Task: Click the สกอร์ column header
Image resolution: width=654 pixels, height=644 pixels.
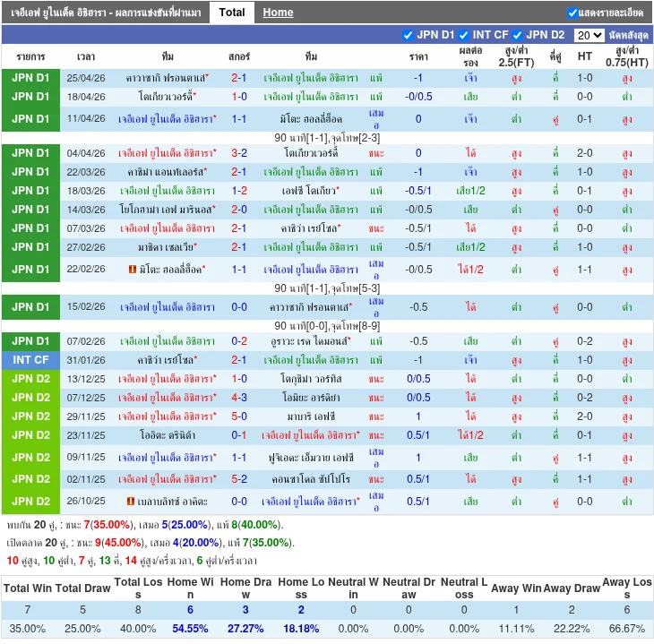Action: coord(239,56)
